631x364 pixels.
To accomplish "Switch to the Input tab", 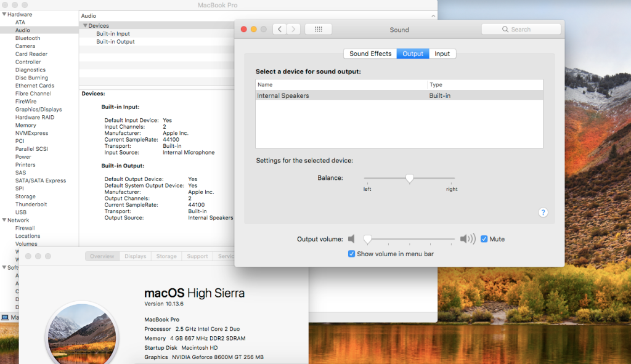I will tap(442, 54).
